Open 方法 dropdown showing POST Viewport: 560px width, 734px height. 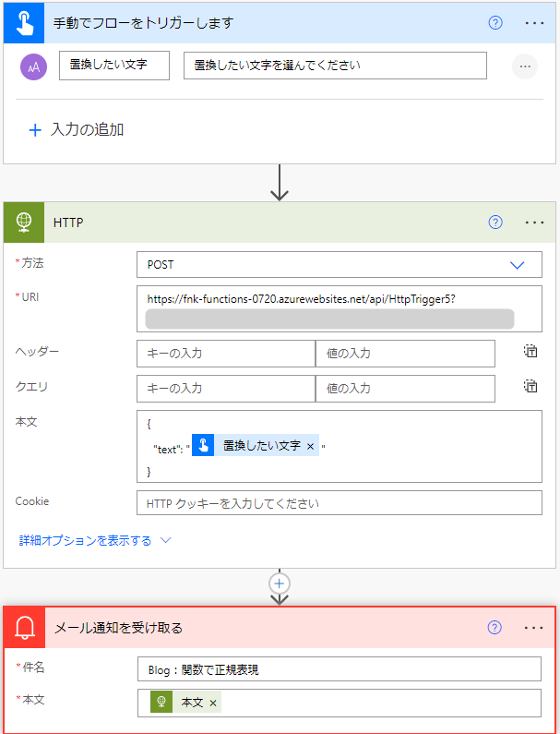pyautogui.click(x=340, y=264)
